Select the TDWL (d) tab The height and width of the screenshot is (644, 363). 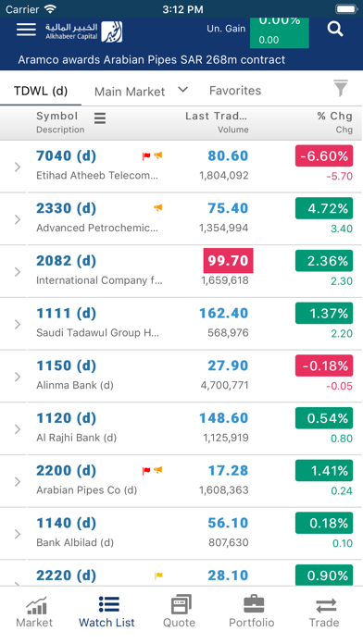41,91
